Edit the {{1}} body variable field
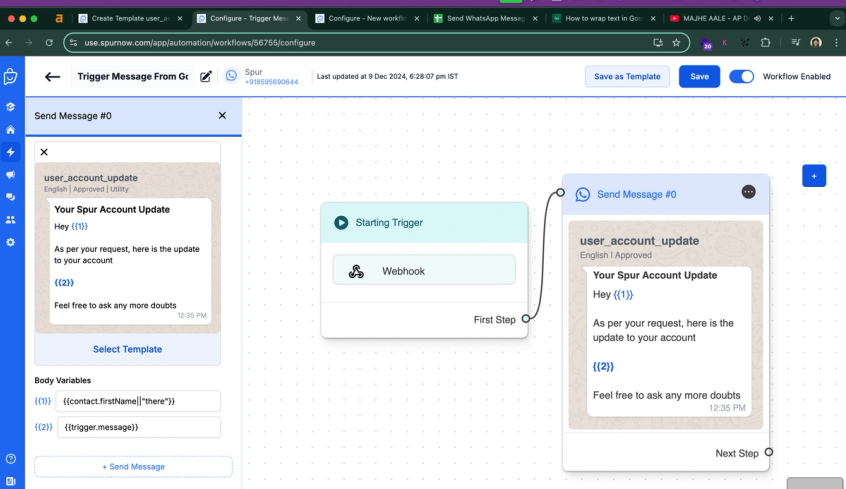846x489 pixels. point(138,401)
